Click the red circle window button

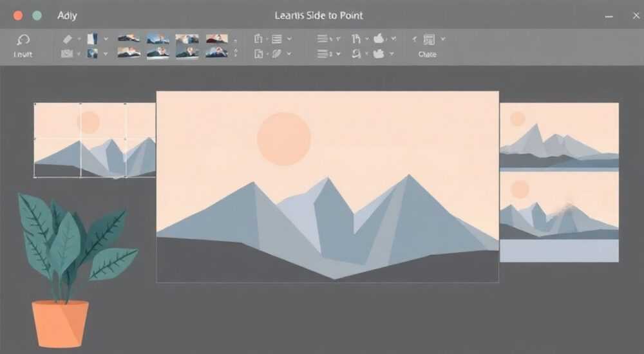tap(18, 15)
